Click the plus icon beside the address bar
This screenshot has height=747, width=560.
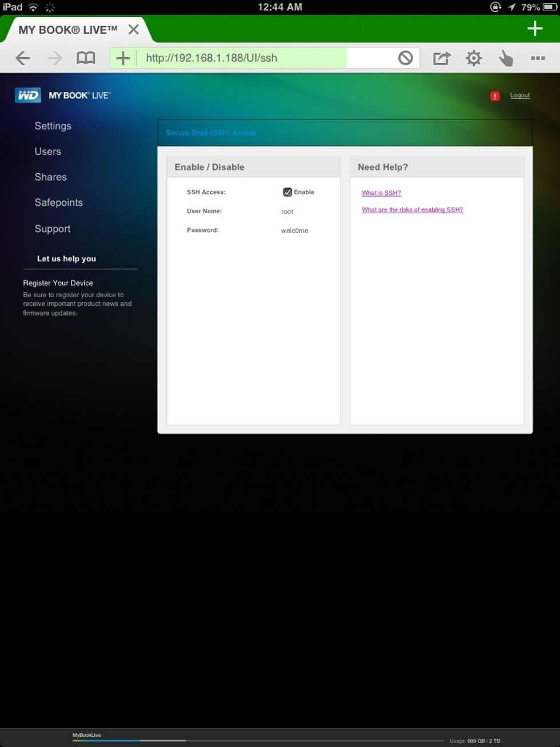click(x=122, y=58)
